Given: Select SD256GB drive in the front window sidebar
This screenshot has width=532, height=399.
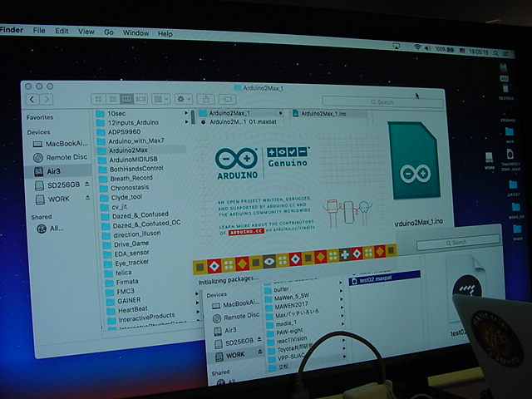Looking at the screenshot, I should click(57, 185).
